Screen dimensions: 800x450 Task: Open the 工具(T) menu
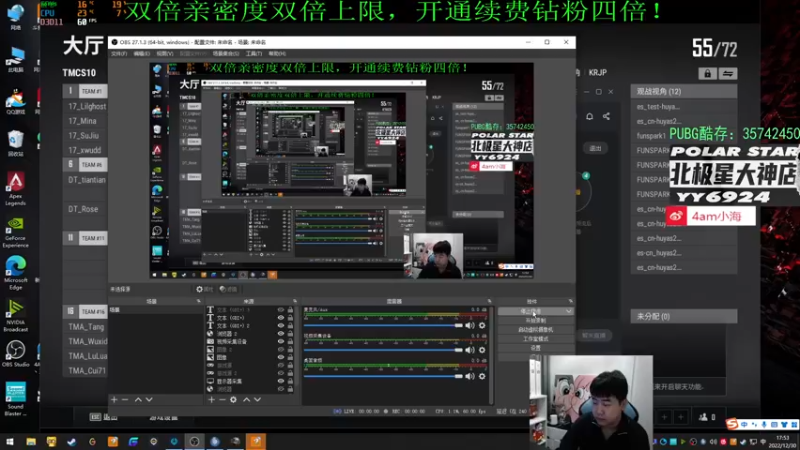point(254,54)
